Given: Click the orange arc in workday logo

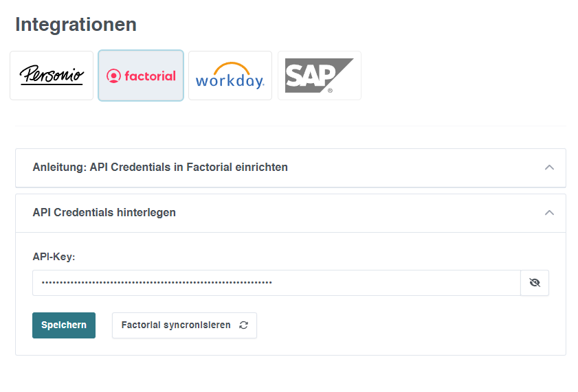Looking at the screenshot, I should pyautogui.click(x=232, y=69).
